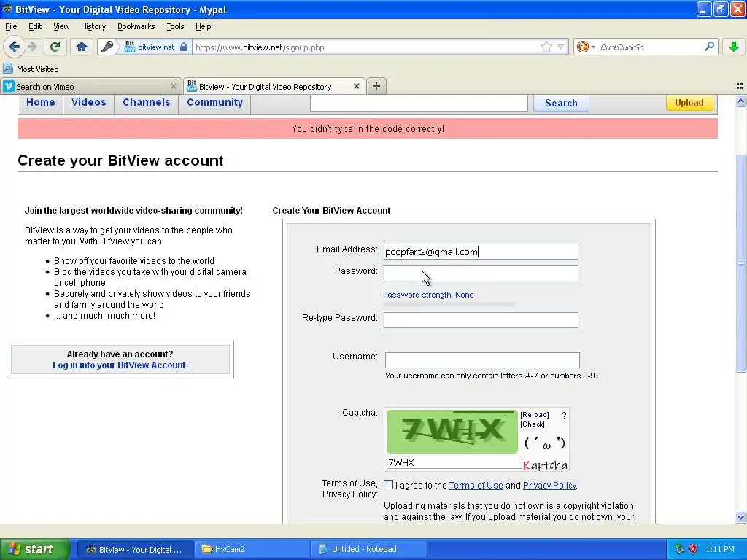Image resolution: width=747 pixels, height=560 pixels.
Task: Open the Terms of Use link
Action: coord(476,485)
